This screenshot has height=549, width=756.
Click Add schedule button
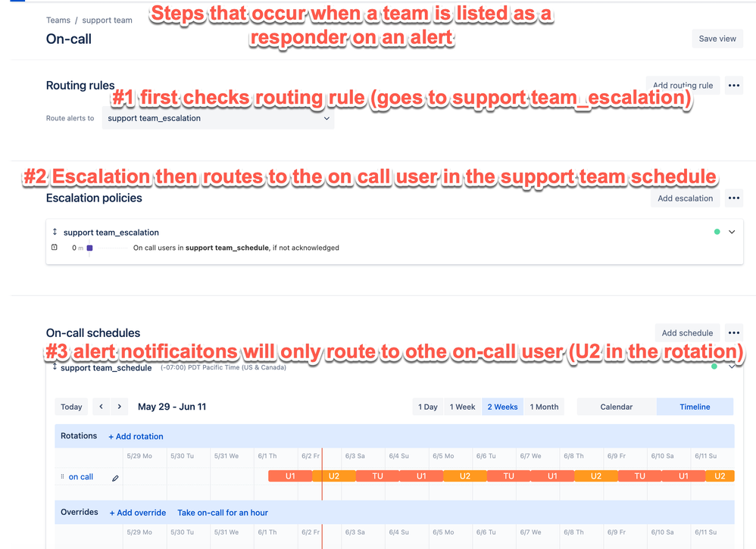(687, 332)
